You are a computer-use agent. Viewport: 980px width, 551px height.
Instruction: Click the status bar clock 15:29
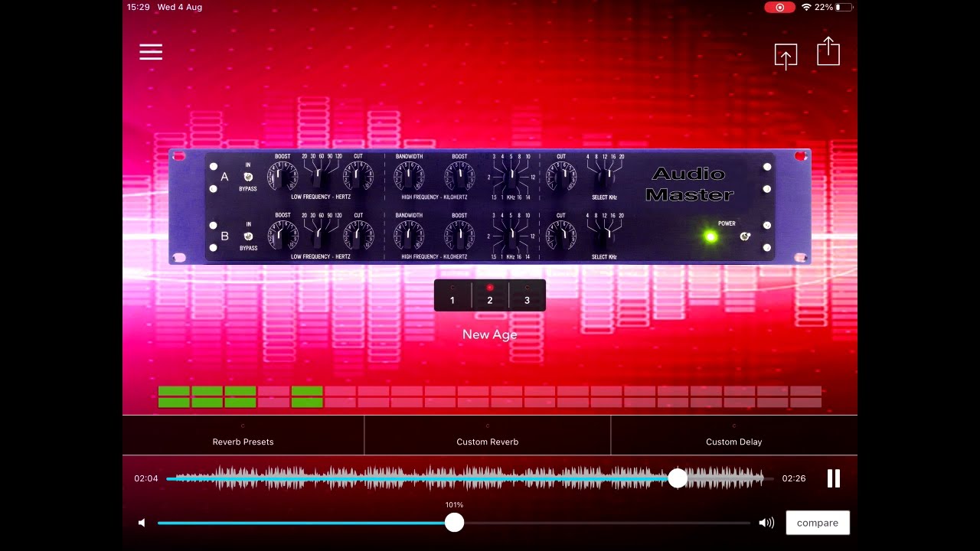point(139,7)
